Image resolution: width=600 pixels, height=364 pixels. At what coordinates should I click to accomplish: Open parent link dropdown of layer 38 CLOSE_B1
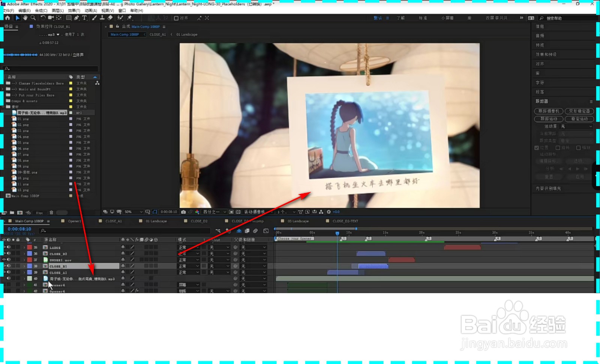(x=253, y=266)
